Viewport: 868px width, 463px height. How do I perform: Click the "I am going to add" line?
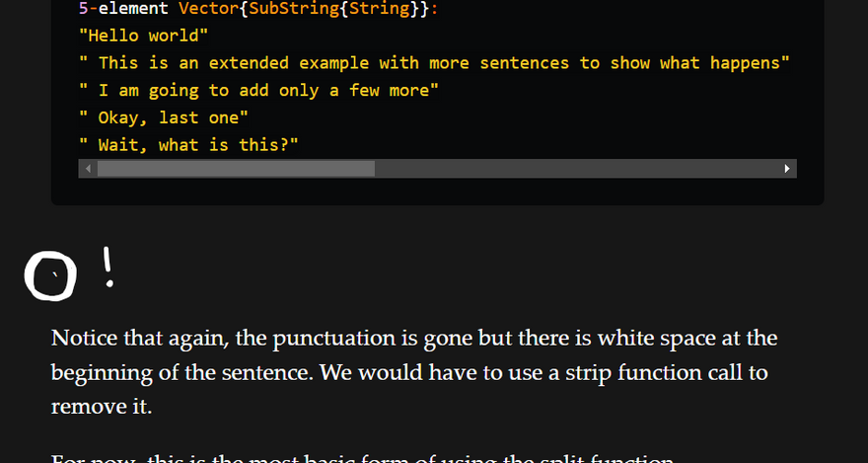(x=258, y=91)
